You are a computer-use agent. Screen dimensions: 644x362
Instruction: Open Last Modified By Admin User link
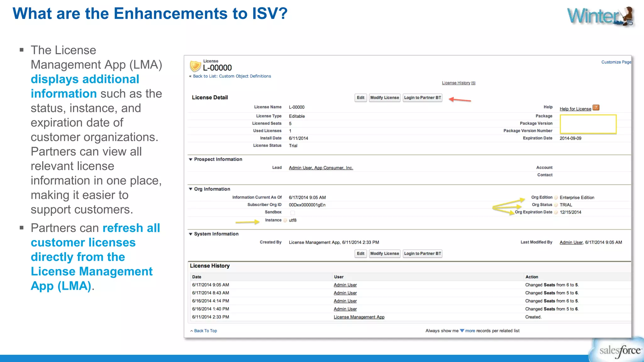571,242
